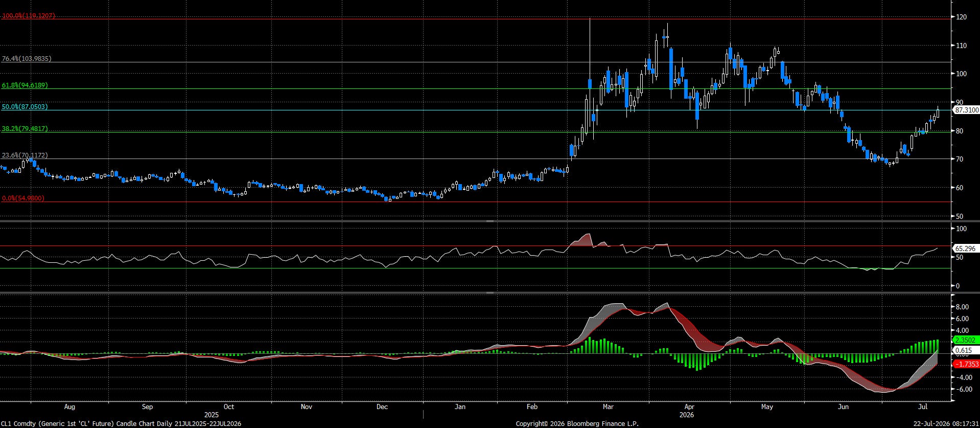Select the 70 price axis tick label
980x428 pixels.
[960, 159]
